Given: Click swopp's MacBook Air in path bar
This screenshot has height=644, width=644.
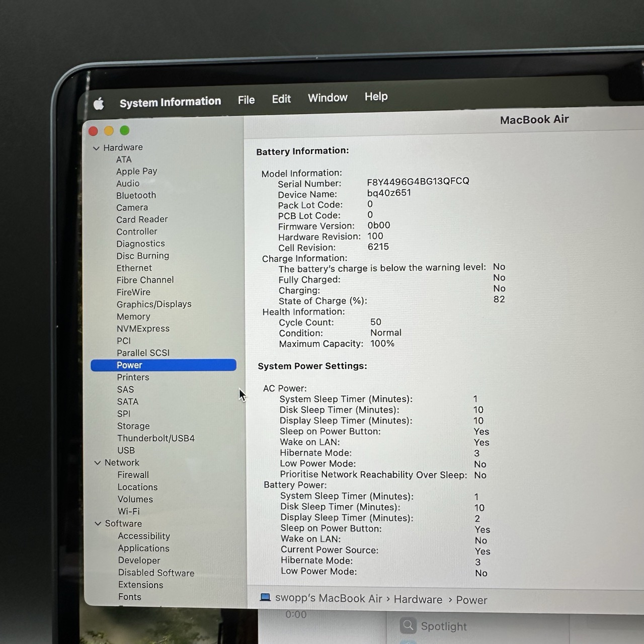Looking at the screenshot, I should click(329, 598).
